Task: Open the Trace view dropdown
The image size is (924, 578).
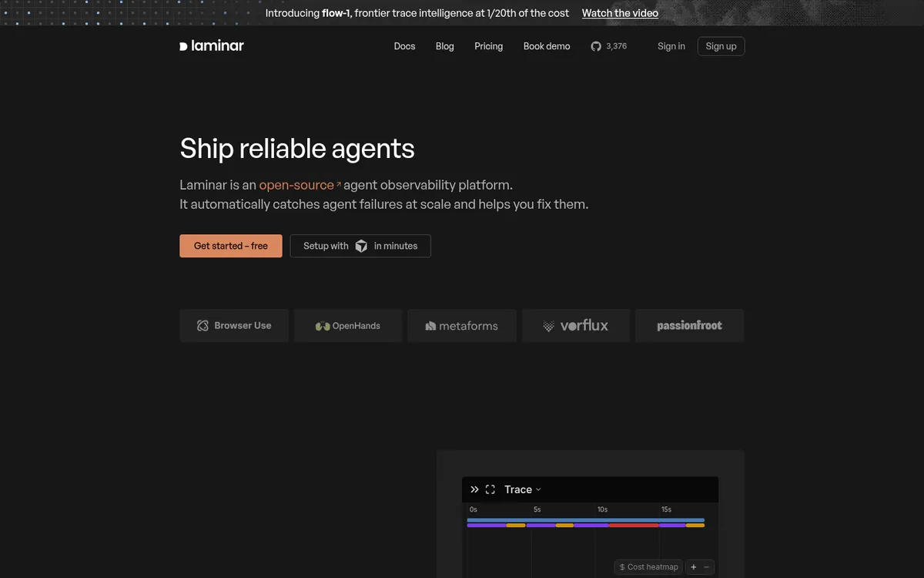Action: click(x=523, y=489)
